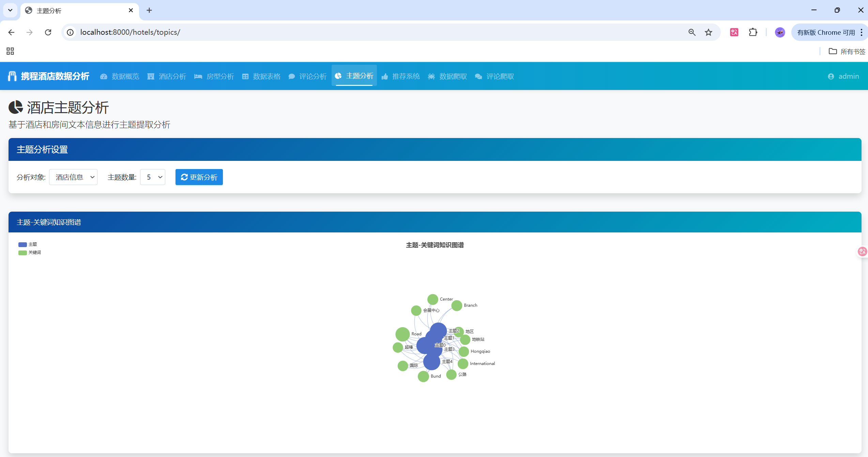Image resolution: width=868 pixels, height=457 pixels.
Task: Click the page zoom magnifier icon
Action: [x=692, y=32]
